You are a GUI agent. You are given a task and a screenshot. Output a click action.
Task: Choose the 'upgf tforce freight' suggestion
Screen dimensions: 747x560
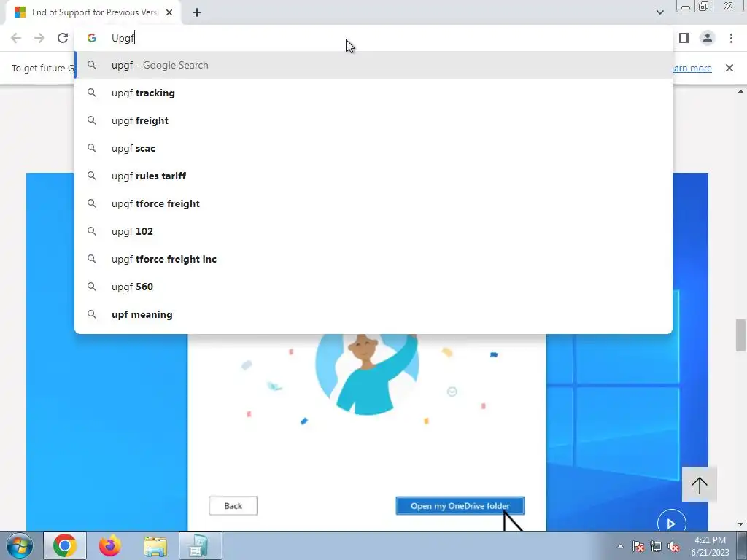[373, 204]
